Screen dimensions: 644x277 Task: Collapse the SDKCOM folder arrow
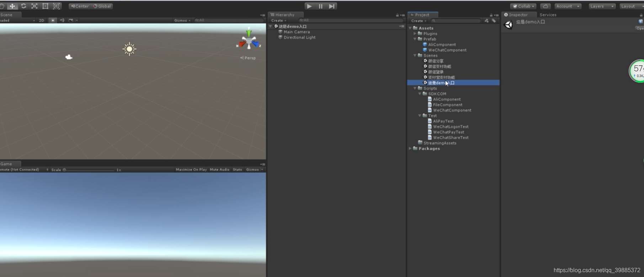pyautogui.click(x=420, y=94)
